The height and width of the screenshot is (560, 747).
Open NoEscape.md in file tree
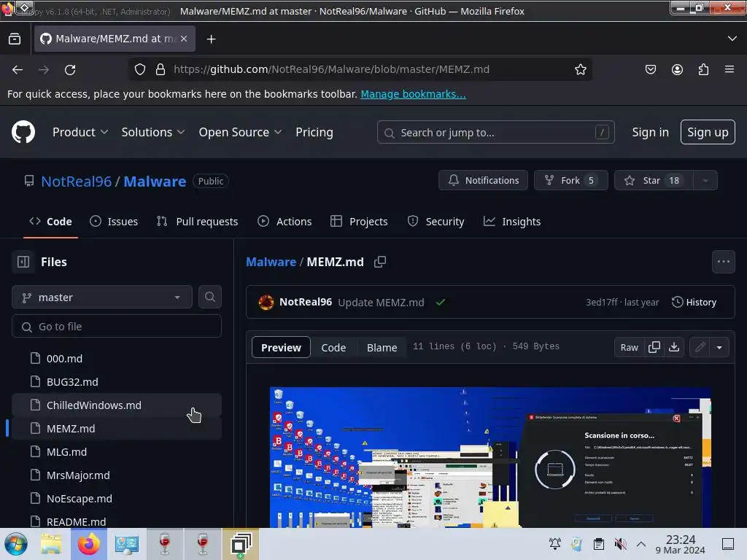117,499
